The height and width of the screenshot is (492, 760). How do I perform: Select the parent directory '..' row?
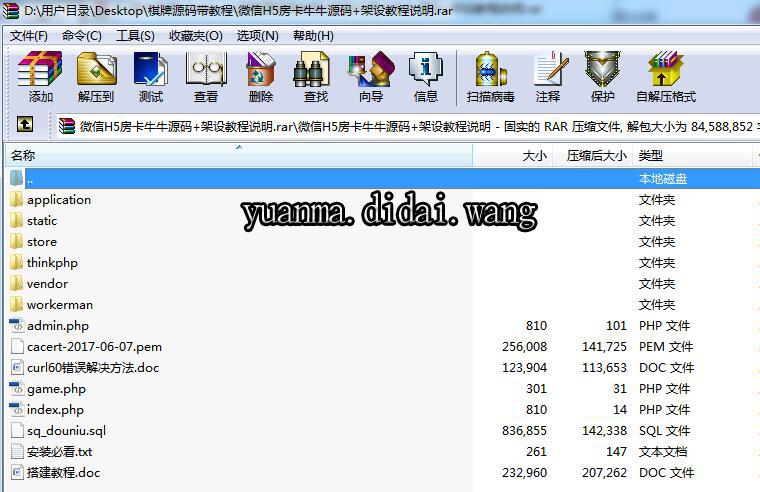[383, 178]
